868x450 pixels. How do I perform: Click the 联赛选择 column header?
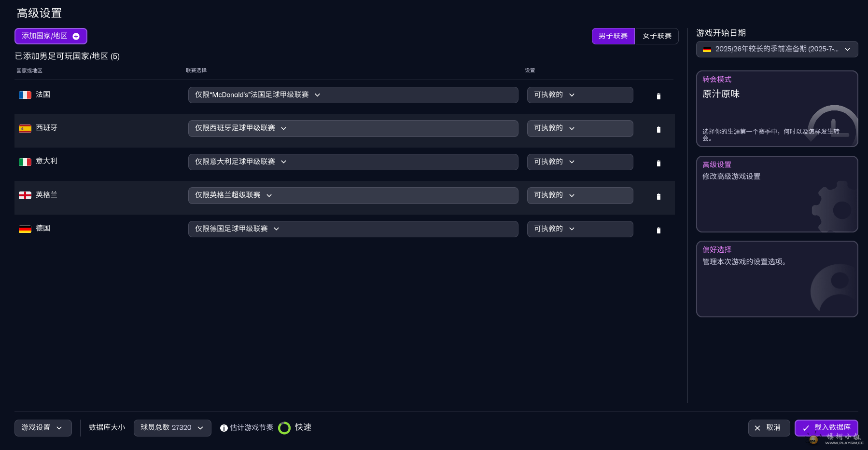click(x=196, y=70)
